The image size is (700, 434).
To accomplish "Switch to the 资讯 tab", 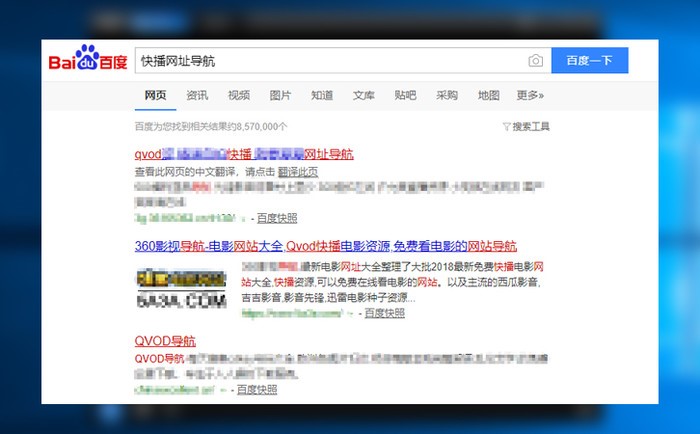I will coord(197,95).
